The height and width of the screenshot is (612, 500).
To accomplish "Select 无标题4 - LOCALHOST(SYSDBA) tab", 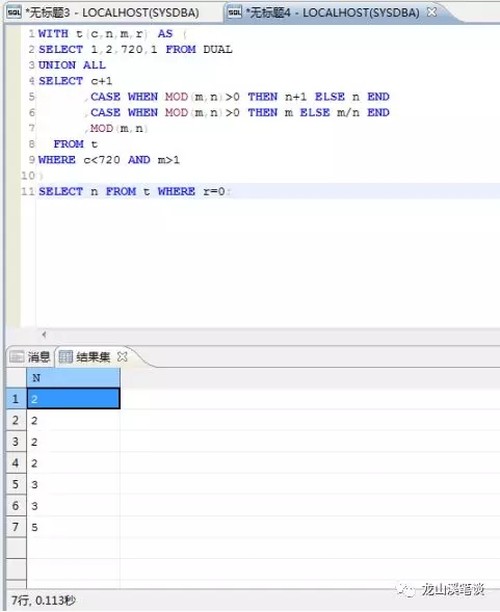I will (332, 12).
